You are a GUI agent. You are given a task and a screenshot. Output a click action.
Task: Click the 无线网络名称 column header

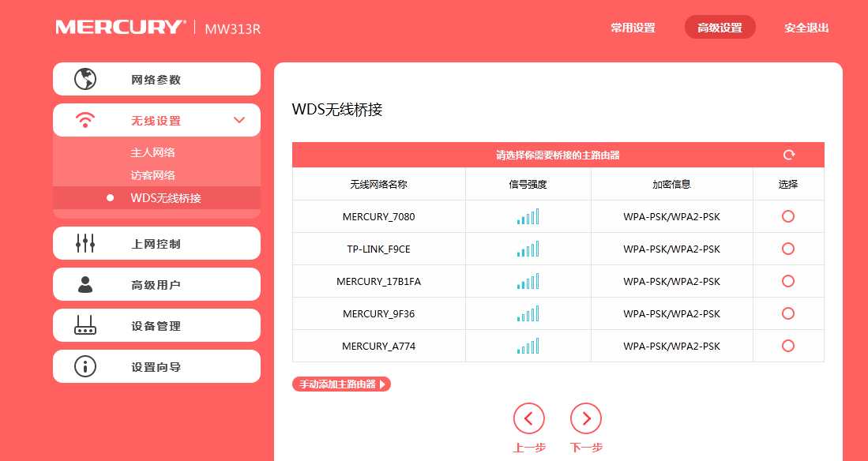[378, 184]
